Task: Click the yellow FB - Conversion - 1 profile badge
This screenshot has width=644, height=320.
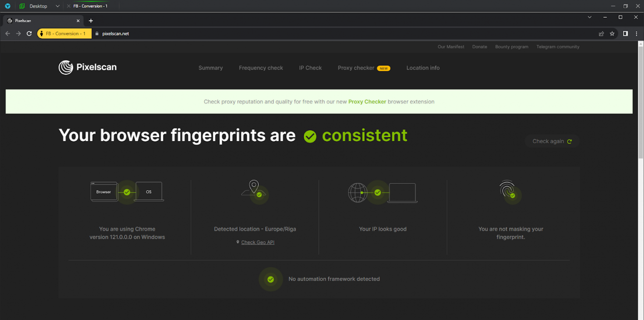Action: point(64,34)
